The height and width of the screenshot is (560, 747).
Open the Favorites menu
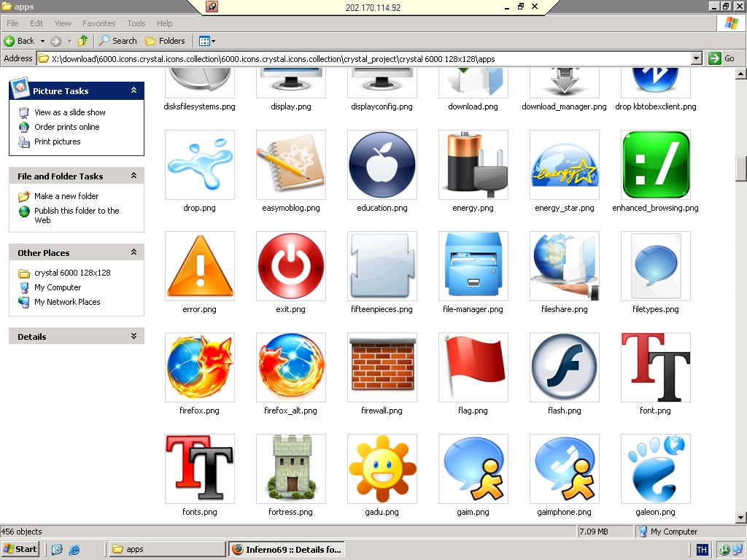[x=98, y=23]
